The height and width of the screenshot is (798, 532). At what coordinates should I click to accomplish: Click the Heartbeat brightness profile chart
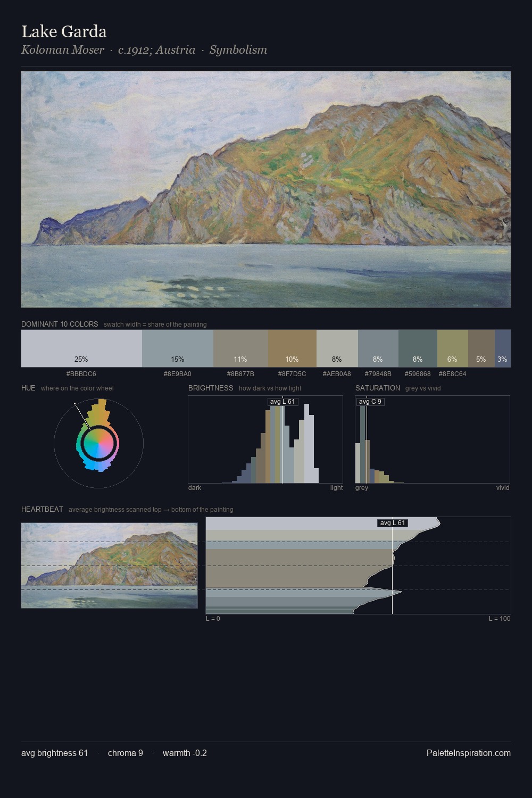point(358,566)
